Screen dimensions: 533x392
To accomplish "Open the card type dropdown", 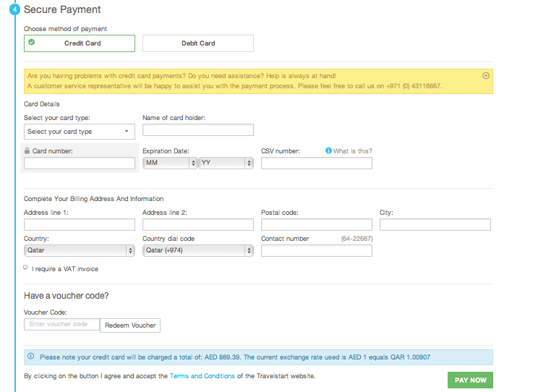I will point(80,132).
